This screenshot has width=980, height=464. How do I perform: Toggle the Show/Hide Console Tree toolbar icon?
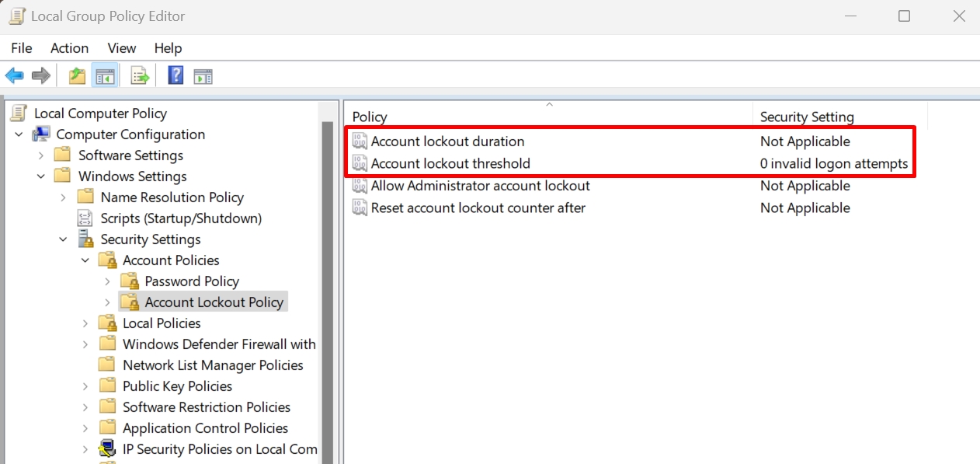point(105,75)
